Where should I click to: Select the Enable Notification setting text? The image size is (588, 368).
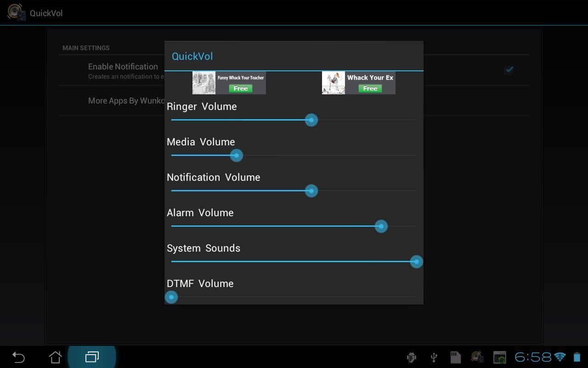tap(123, 67)
